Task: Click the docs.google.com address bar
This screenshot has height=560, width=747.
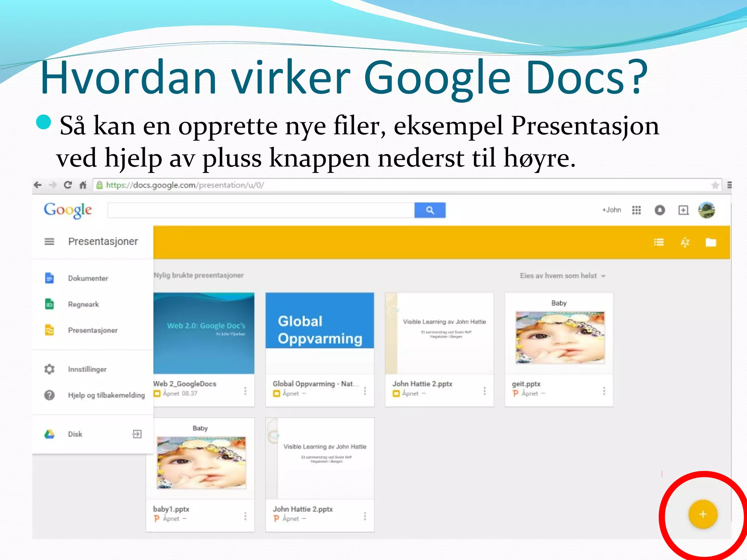Action: 407,185
